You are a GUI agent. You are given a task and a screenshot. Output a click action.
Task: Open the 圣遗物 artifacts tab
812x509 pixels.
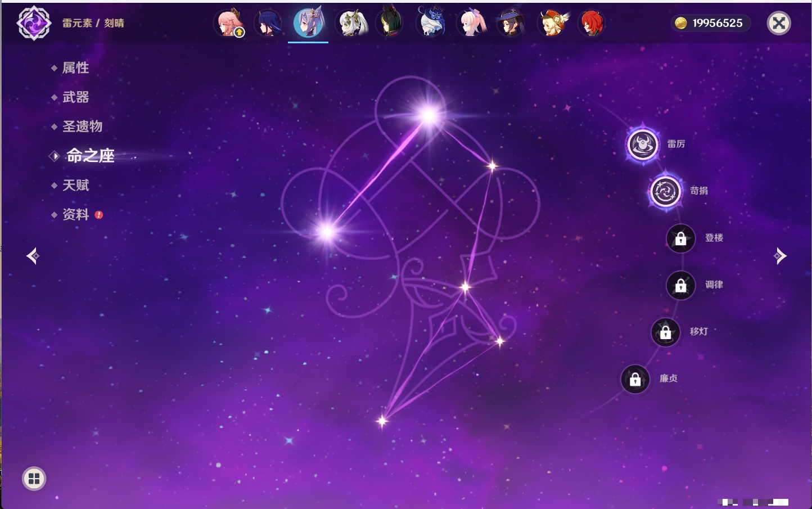82,127
